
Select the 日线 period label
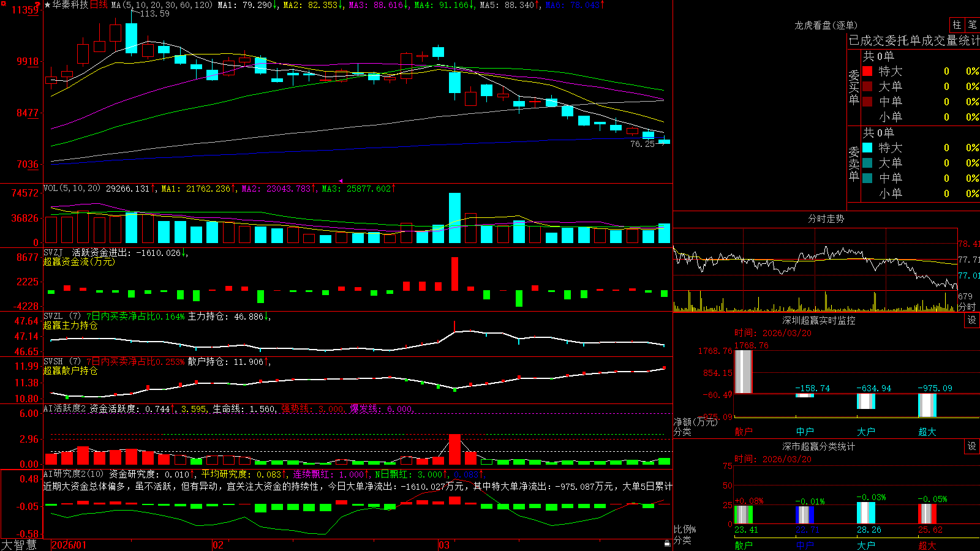(99, 5)
